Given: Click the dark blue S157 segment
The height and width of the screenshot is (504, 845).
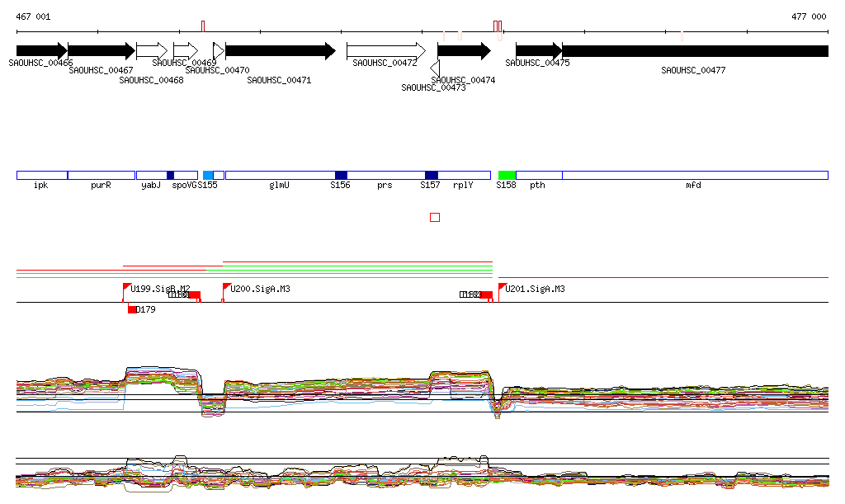Looking at the screenshot, I should [x=432, y=176].
